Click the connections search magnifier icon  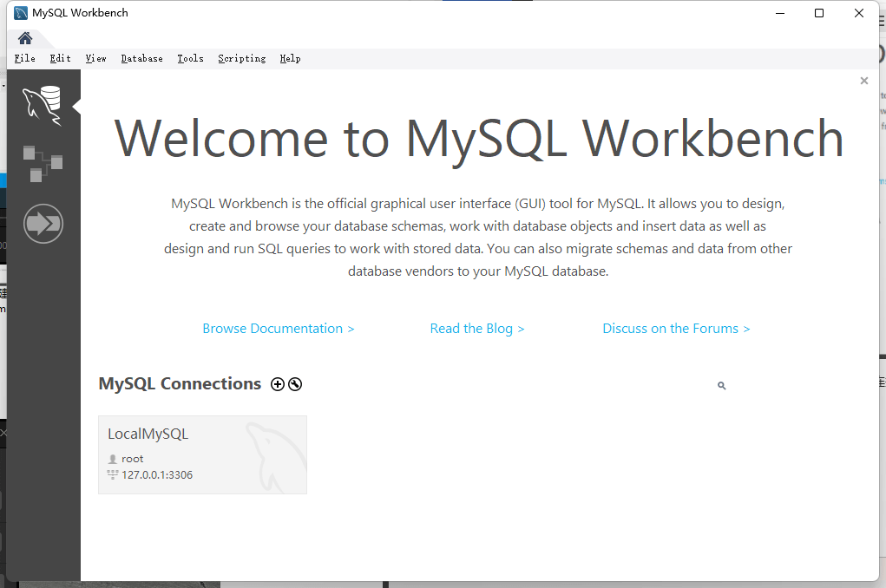[722, 385]
